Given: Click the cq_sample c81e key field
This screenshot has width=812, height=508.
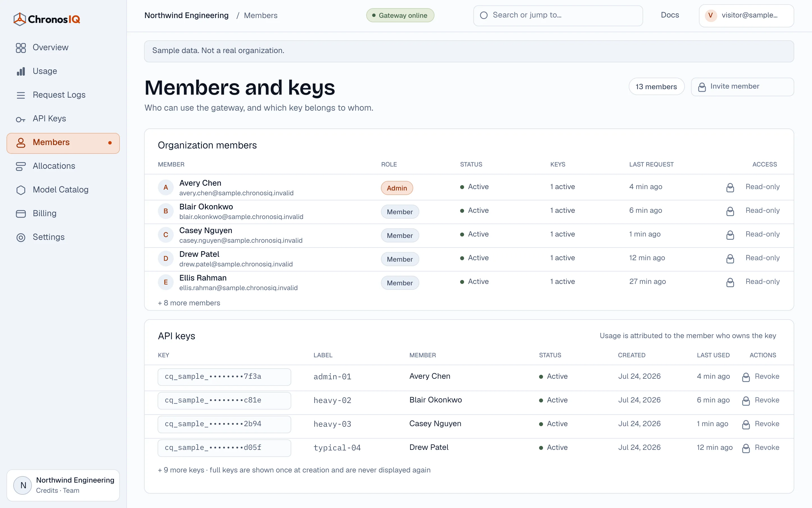Looking at the screenshot, I should point(224,400).
